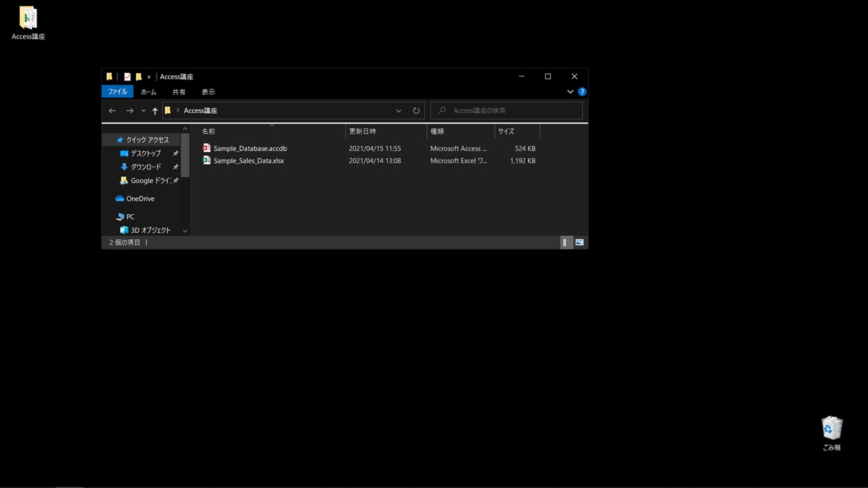Sort files by 更新日時 column header

[x=362, y=131]
